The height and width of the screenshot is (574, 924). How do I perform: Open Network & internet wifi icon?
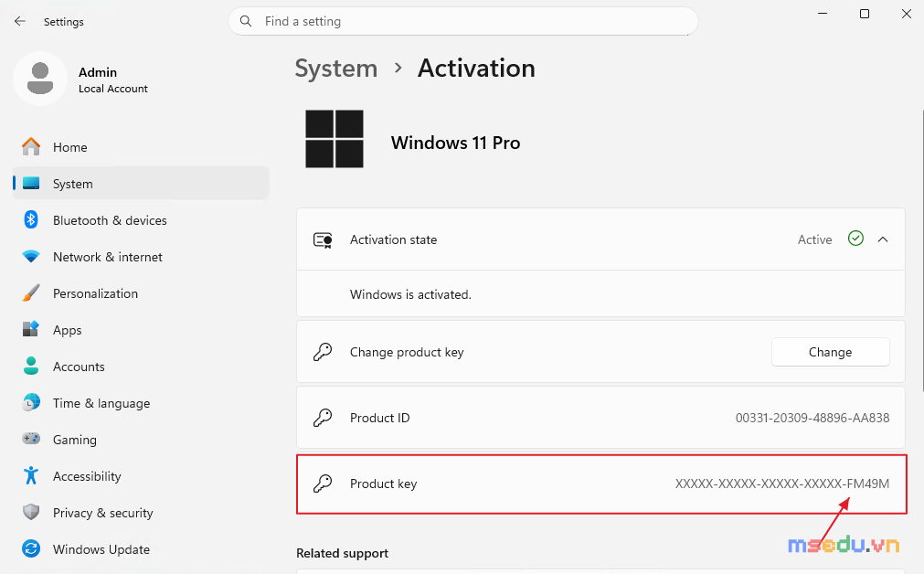pyautogui.click(x=31, y=256)
